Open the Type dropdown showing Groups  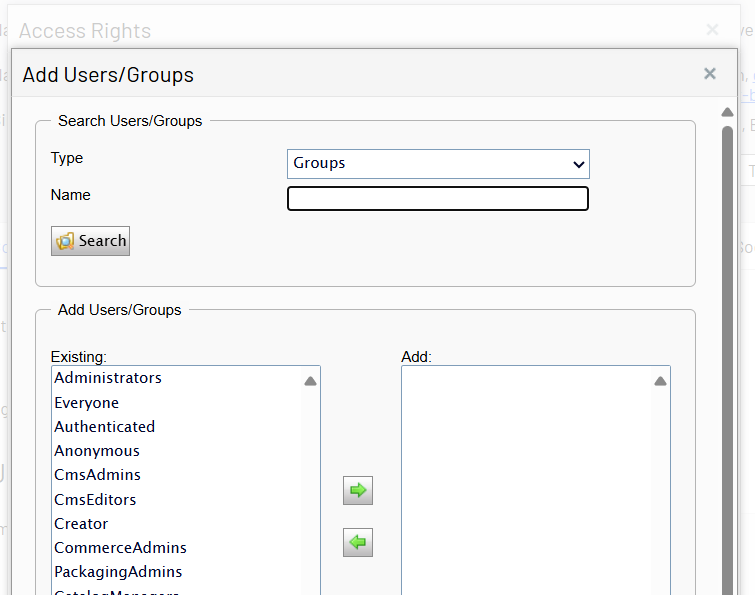[438, 163]
